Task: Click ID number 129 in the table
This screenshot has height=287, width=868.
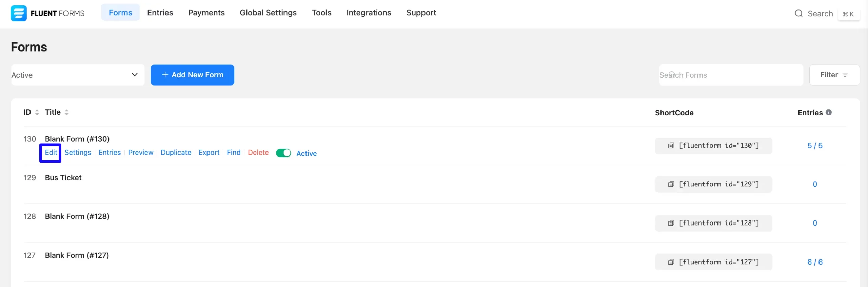Action: pos(29,178)
